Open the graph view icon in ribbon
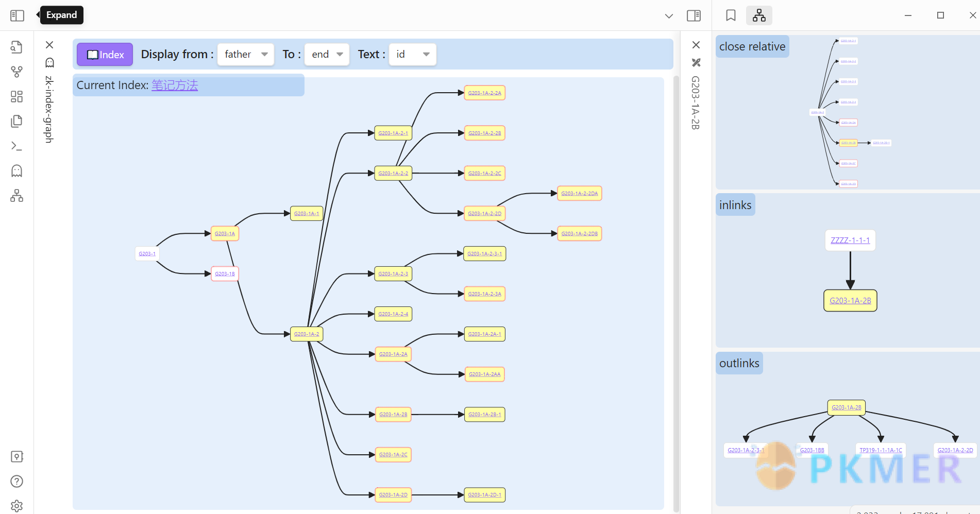The image size is (980, 514). pyautogui.click(x=17, y=72)
